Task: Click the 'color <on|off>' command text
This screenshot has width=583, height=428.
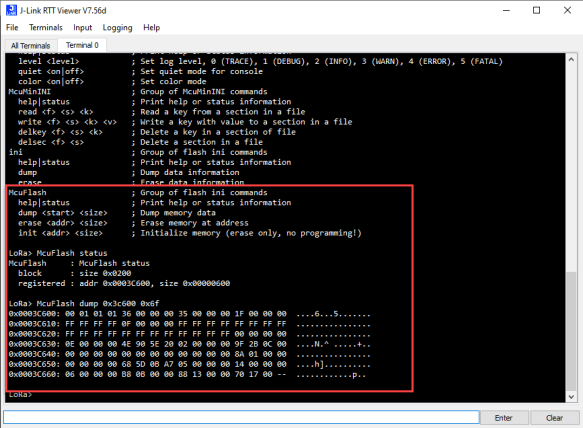Action: point(51,81)
